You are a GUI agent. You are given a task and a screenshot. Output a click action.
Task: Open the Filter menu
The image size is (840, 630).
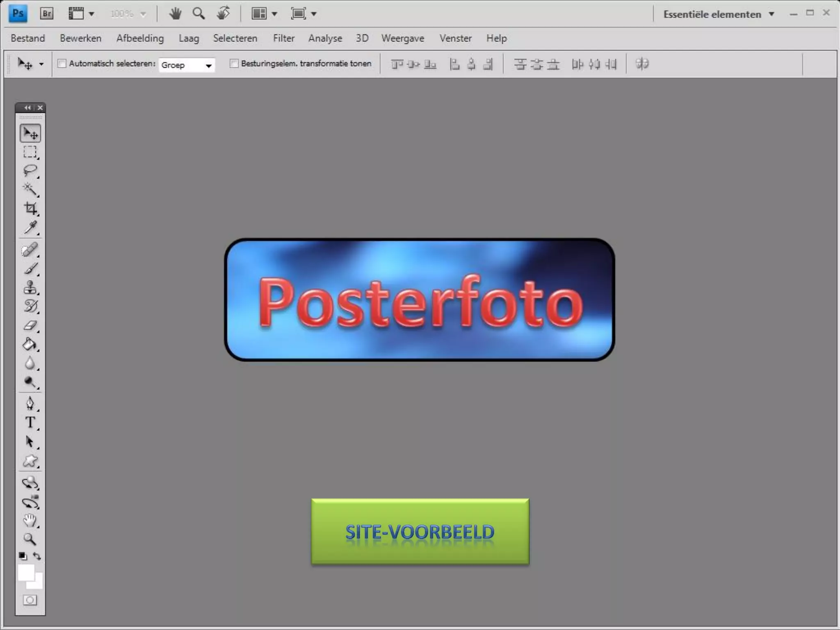pos(283,38)
